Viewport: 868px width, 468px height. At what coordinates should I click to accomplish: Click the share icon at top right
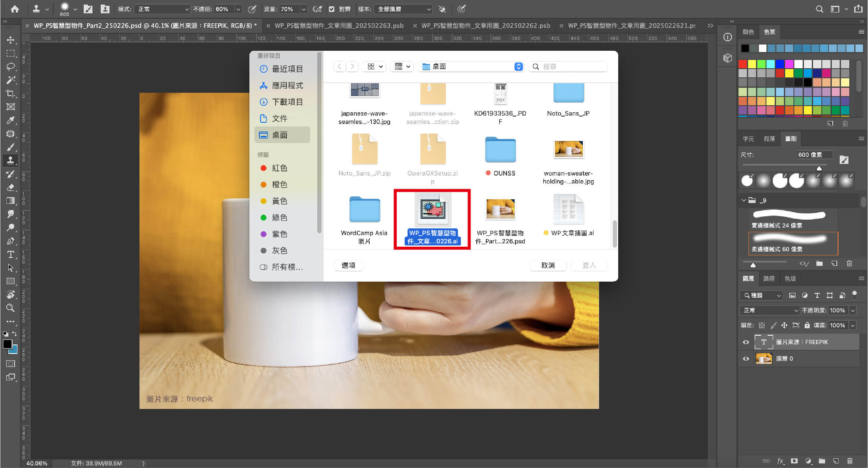858,9
